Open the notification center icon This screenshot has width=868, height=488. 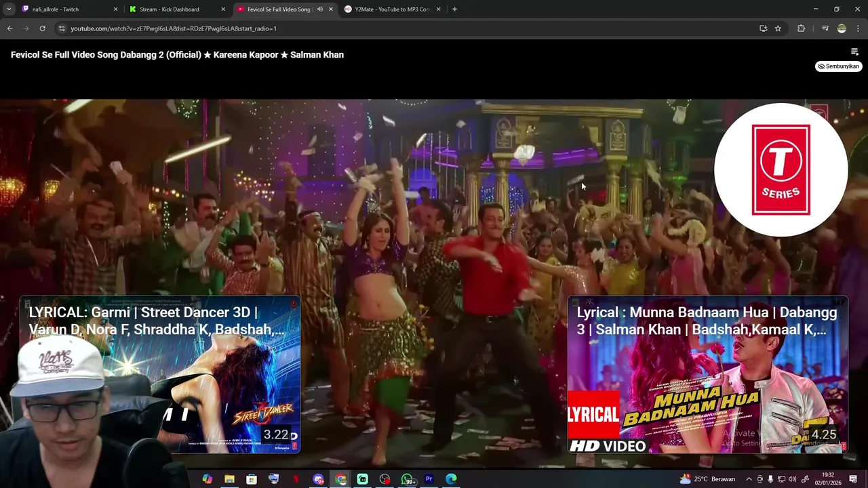[x=853, y=479]
